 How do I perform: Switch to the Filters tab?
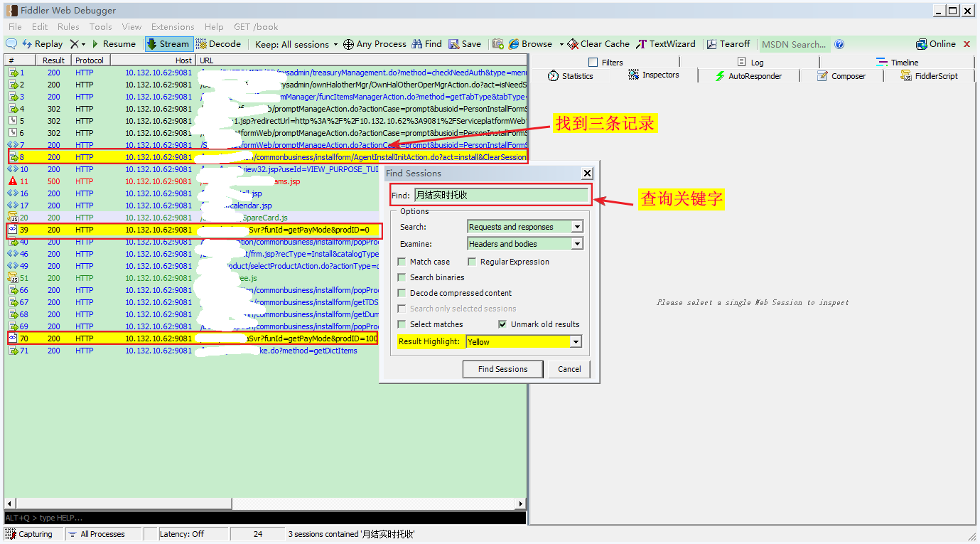(605, 62)
